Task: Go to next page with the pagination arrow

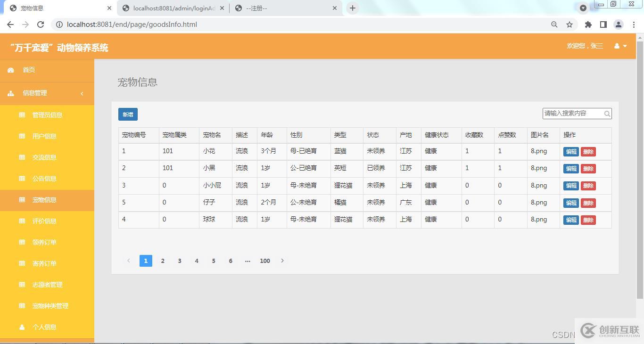Action: [282, 261]
